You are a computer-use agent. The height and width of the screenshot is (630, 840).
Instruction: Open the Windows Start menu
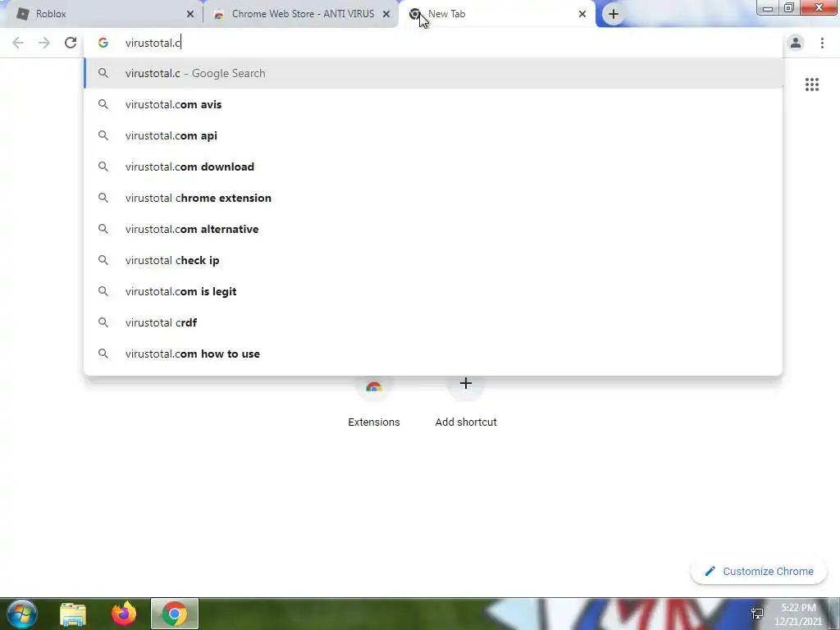pos(22,614)
